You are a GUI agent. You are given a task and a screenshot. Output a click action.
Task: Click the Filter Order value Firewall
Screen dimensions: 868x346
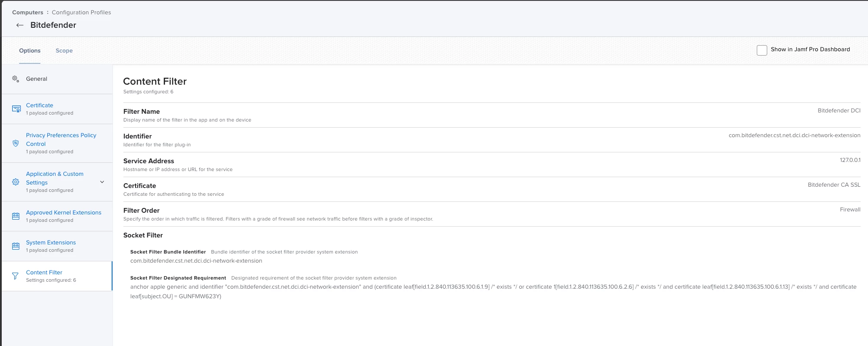[x=850, y=210]
